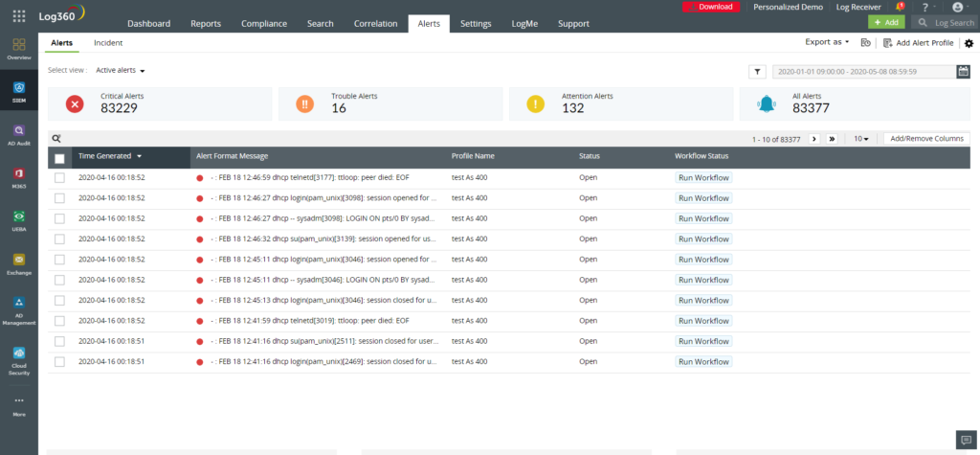This screenshot has height=455, width=980.
Task: Open the chat support icon
Action: coord(966,440)
